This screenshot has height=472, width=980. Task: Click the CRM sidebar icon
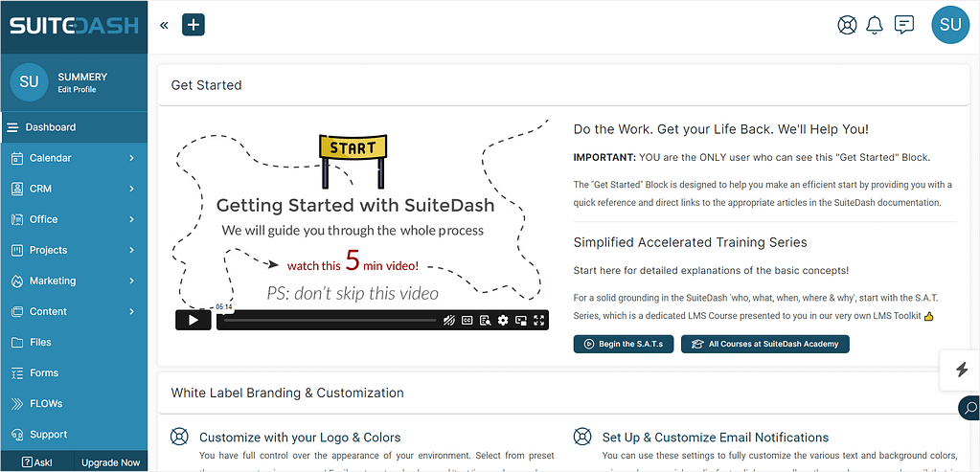(17, 189)
